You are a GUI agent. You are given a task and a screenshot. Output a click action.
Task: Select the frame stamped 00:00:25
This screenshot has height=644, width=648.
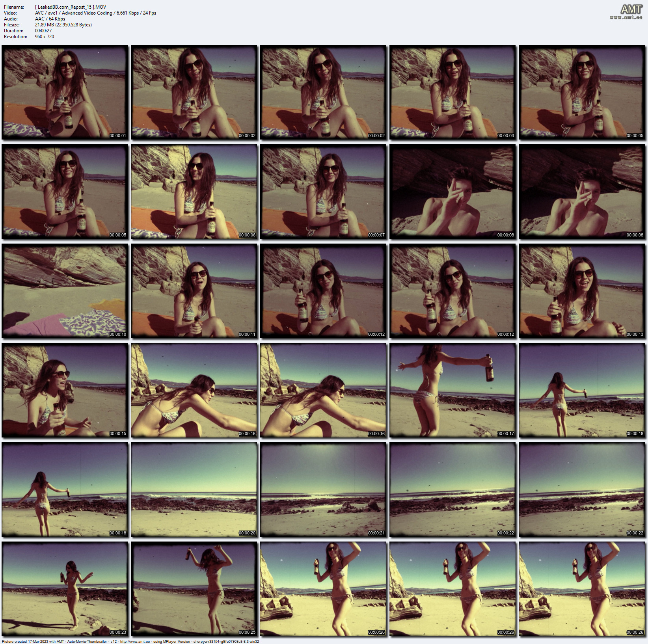click(194, 589)
